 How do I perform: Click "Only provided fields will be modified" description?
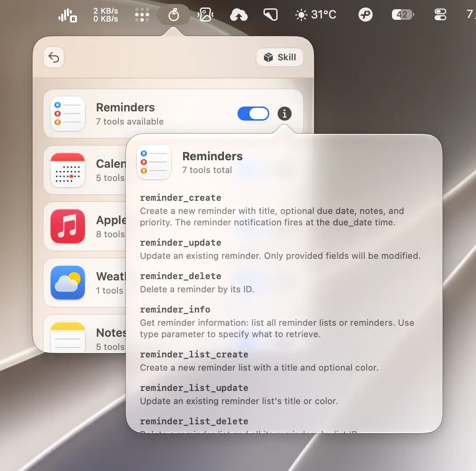342,256
